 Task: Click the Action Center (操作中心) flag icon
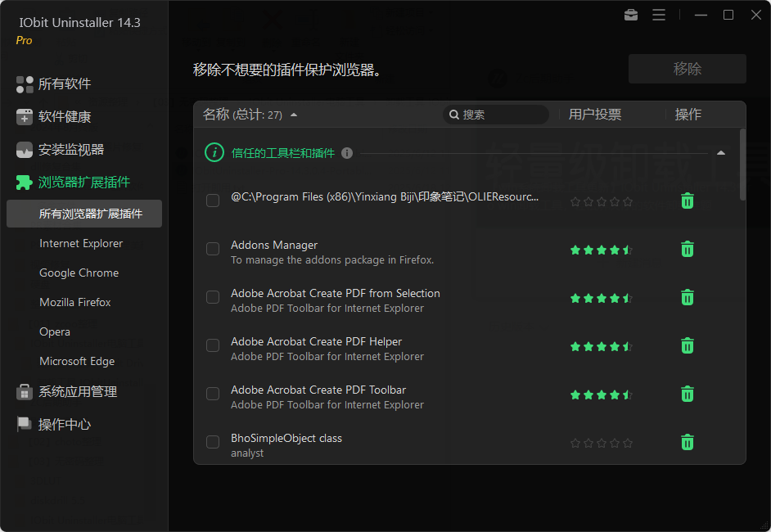point(25,424)
